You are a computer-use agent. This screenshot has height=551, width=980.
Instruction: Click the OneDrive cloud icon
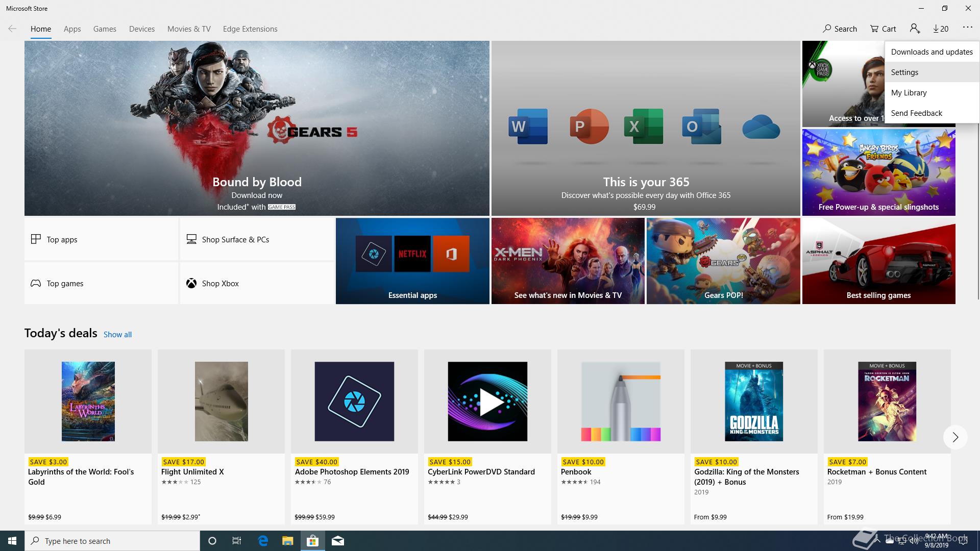[761, 127]
